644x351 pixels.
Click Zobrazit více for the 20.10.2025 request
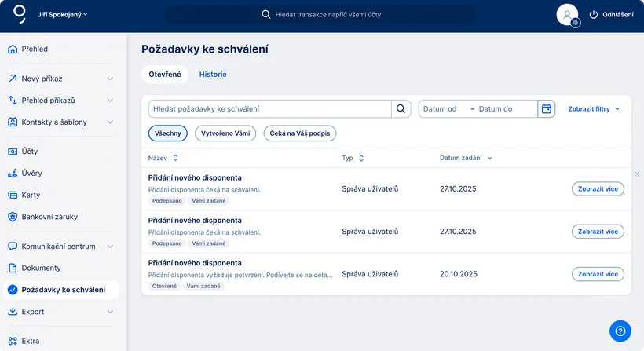[x=598, y=274]
